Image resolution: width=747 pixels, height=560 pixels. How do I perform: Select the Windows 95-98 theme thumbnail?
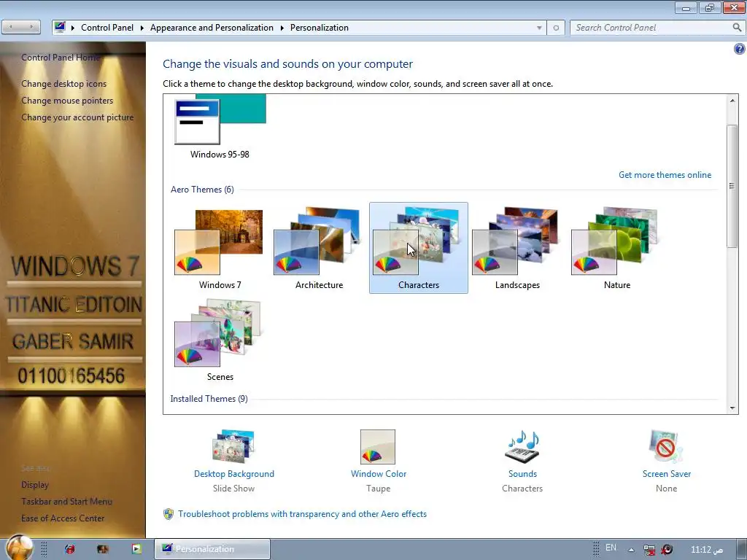click(220, 120)
